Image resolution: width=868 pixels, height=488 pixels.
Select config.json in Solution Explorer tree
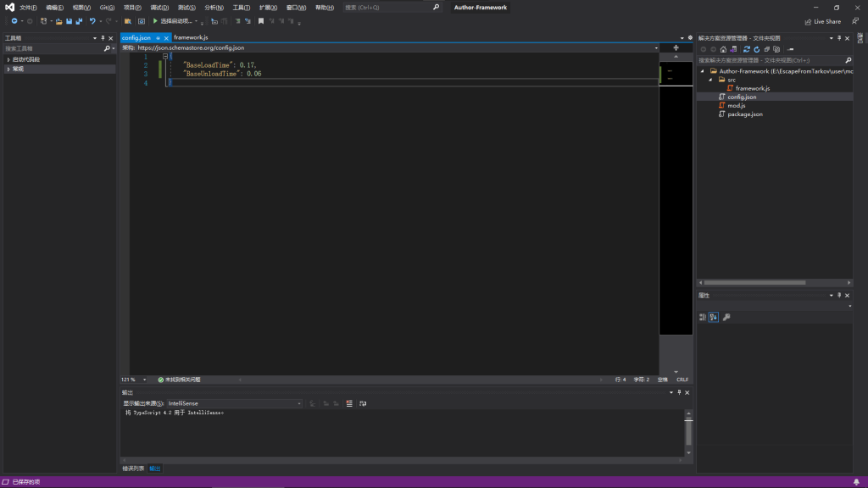[x=742, y=97]
